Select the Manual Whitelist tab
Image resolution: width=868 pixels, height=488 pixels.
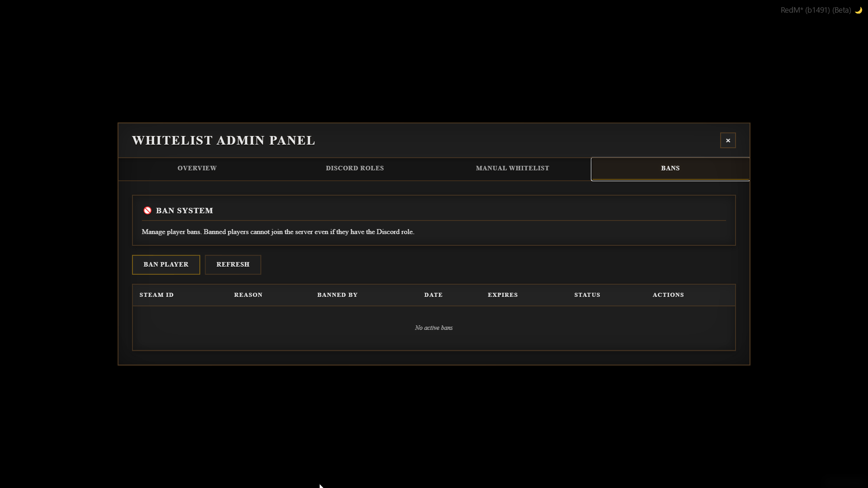pyautogui.click(x=512, y=169)
